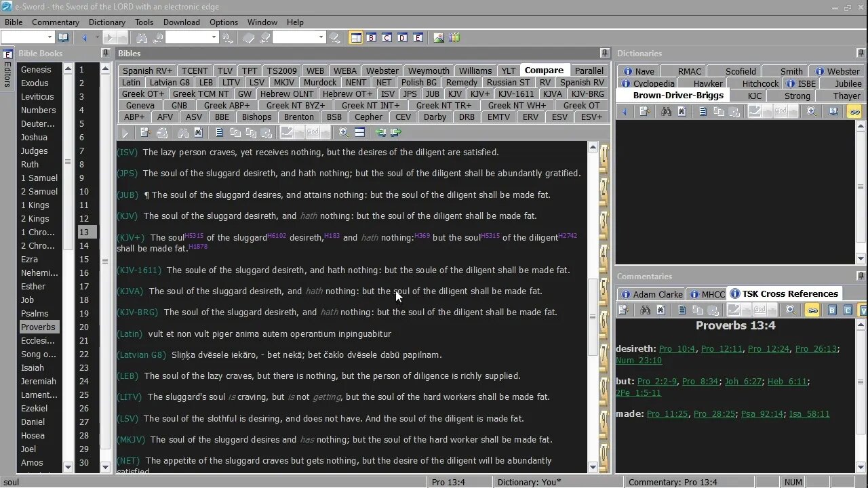This screenshot has height=488, width=868.
Task: Click the play arrow in Bibles toolbar
Action: pyautogui.click(x=125, y=133)
